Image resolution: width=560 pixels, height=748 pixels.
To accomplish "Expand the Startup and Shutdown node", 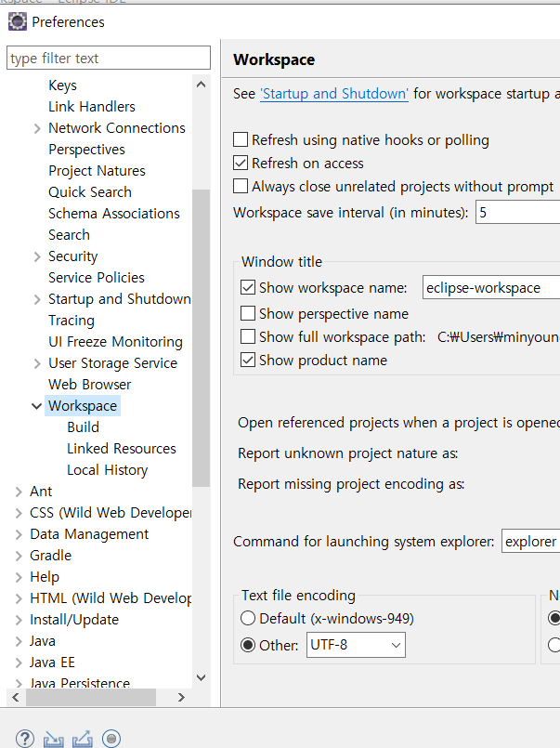I will (37, 299).
